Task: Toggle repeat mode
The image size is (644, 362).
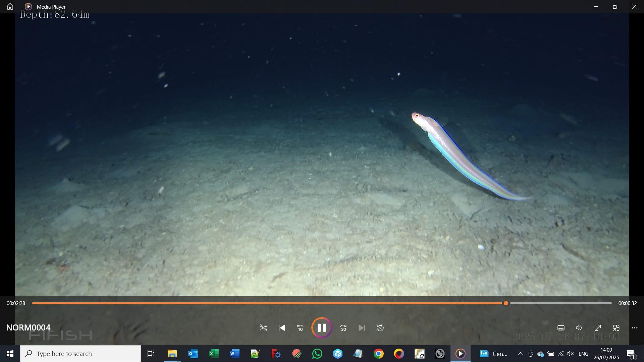Action: 380,328
